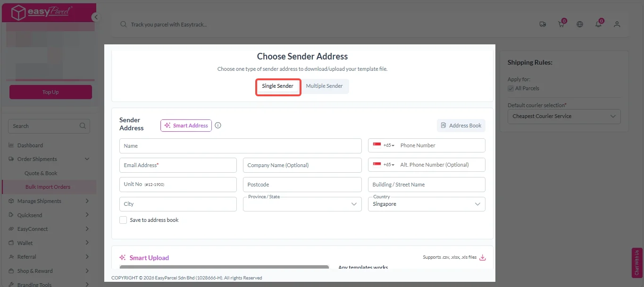Select Single Sender tab

[278, 86]
